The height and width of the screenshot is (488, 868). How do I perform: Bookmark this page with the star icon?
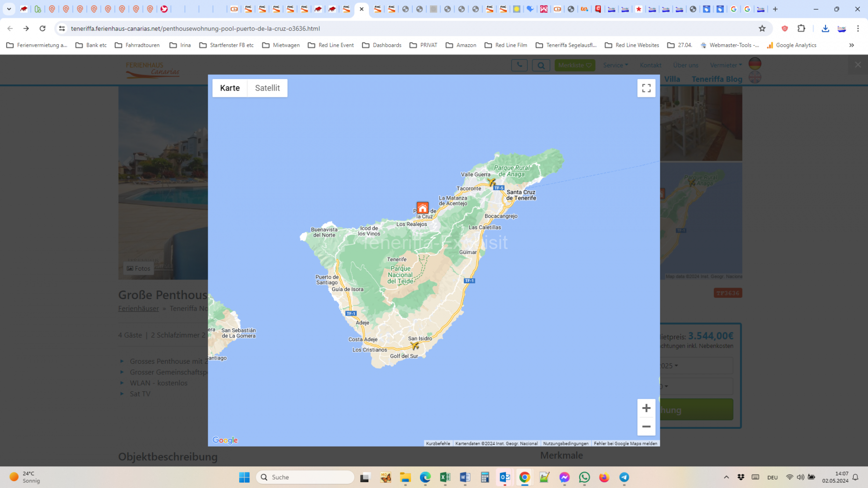[x=762, y=28]
